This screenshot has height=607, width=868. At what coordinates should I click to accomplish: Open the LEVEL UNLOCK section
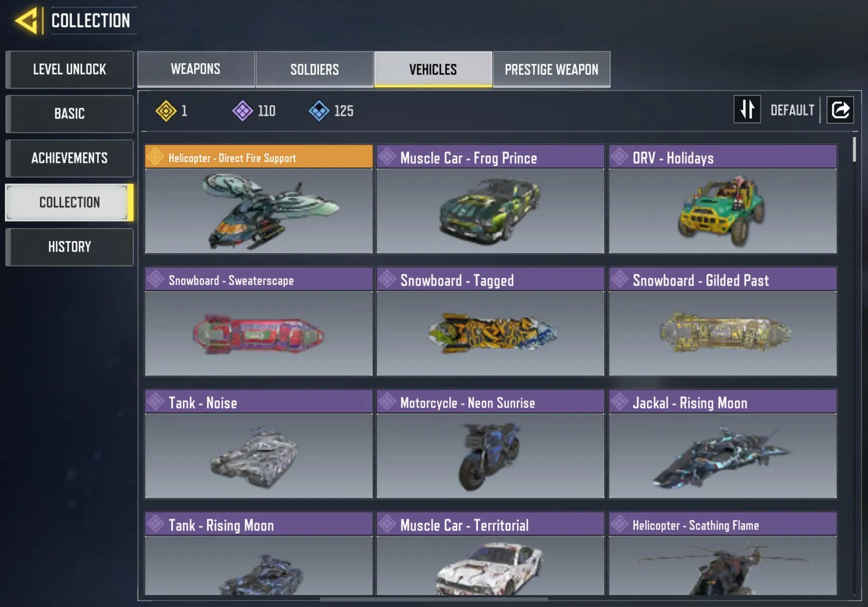tap(69, 69)
